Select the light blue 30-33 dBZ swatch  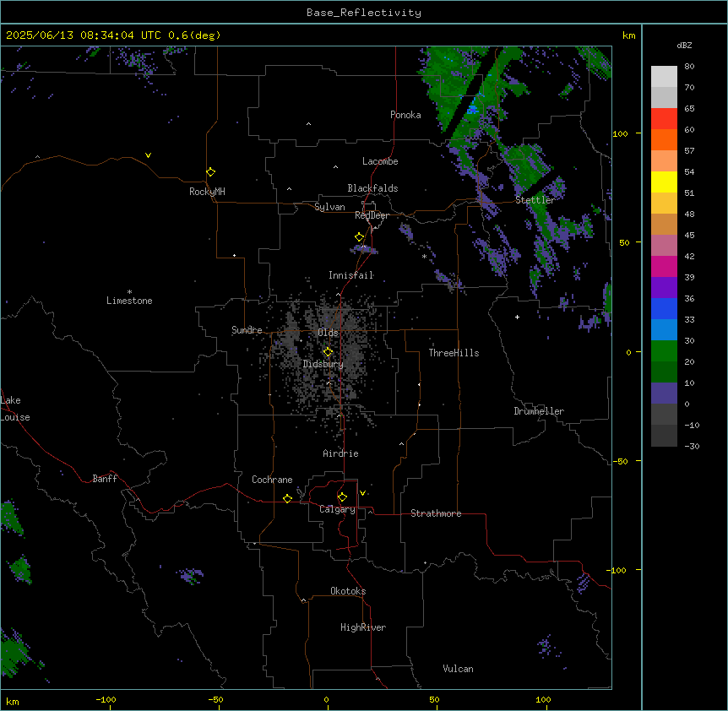point(664,329)
